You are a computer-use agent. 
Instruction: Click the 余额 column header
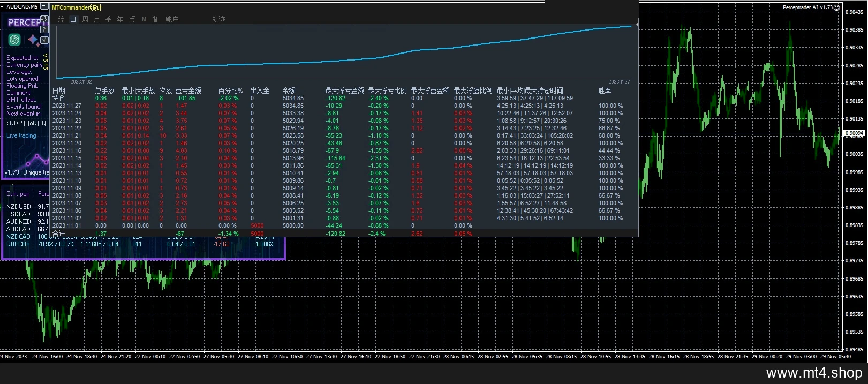289,91
